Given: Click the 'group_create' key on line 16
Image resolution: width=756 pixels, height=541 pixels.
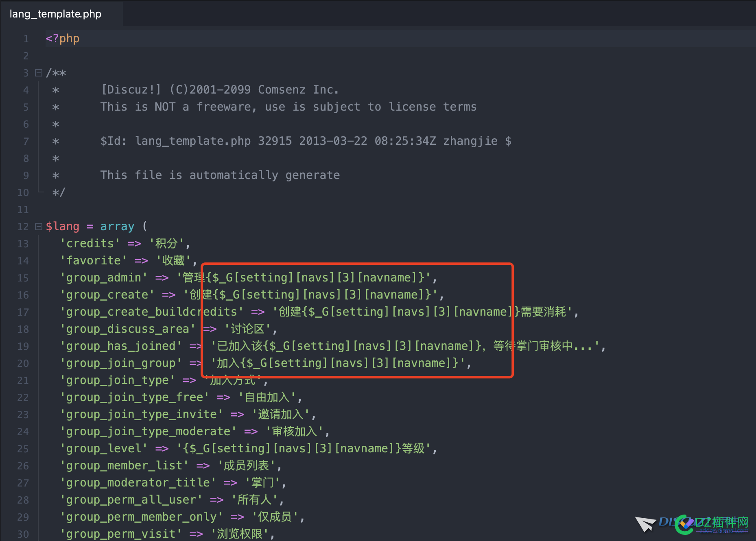Looking at the screenshot, I should click(107, 294).
